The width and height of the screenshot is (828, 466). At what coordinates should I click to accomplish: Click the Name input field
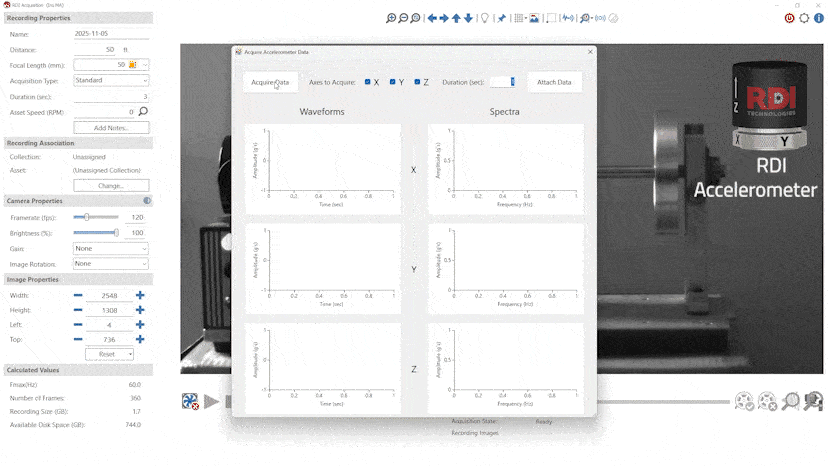coord(110,34)
